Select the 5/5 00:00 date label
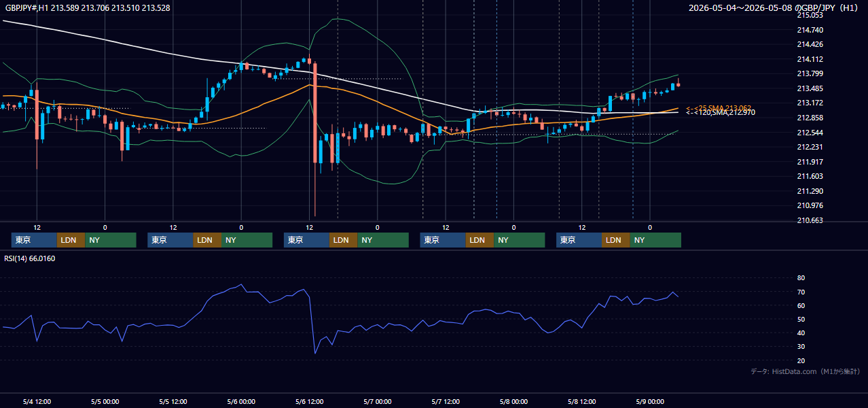The width and height of the screenshot is (868, 408). coord(105,401)
